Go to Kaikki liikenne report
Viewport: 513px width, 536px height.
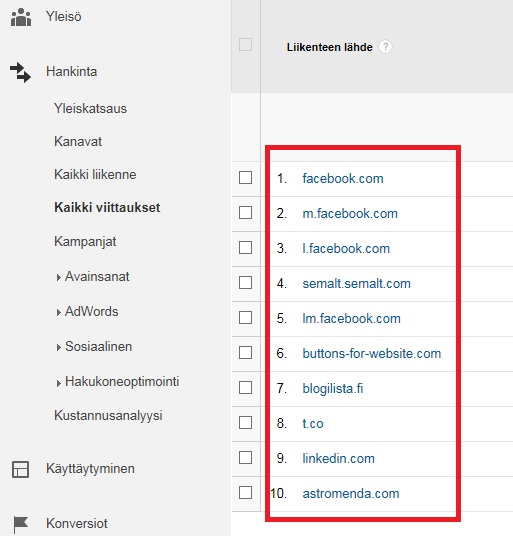click(x=95, y=174)
